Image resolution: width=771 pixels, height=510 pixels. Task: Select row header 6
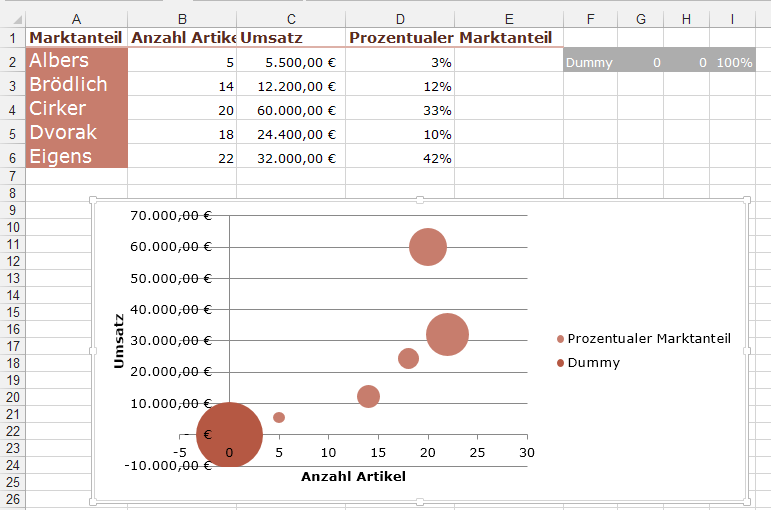click(x=12, y=157)
